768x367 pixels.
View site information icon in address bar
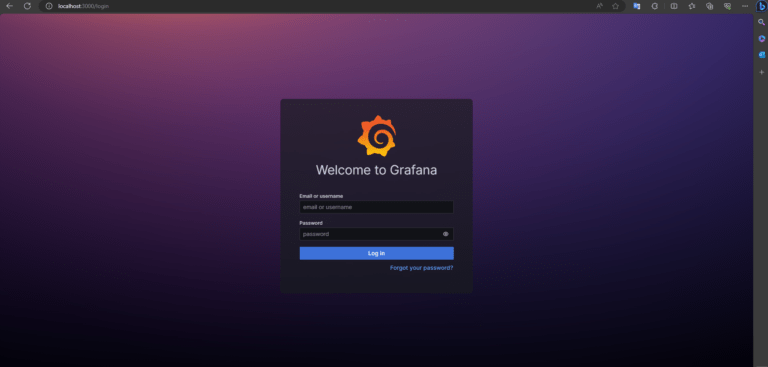point(49,6)
